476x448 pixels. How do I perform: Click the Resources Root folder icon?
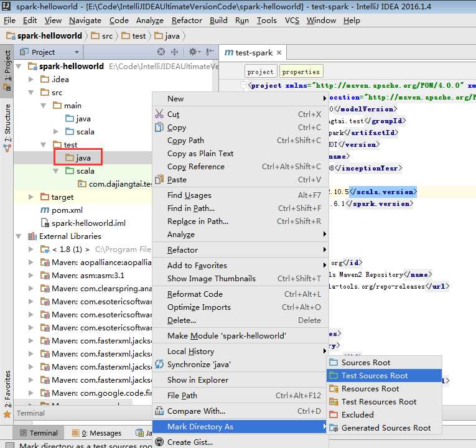pyautogui.click(x=334, y=388)
